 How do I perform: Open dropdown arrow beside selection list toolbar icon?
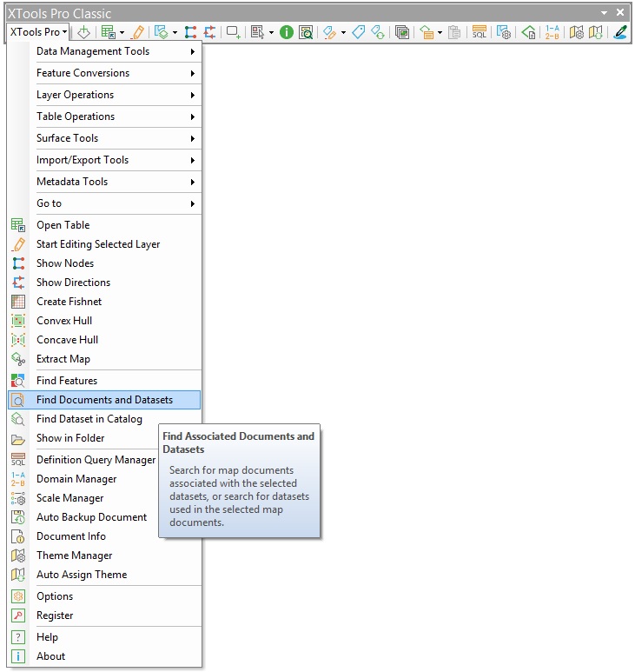point(271,32)
